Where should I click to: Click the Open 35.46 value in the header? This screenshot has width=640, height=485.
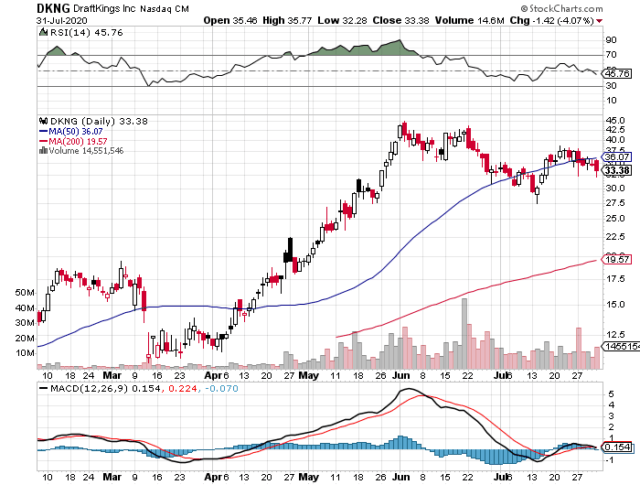[x=230, y=20]
